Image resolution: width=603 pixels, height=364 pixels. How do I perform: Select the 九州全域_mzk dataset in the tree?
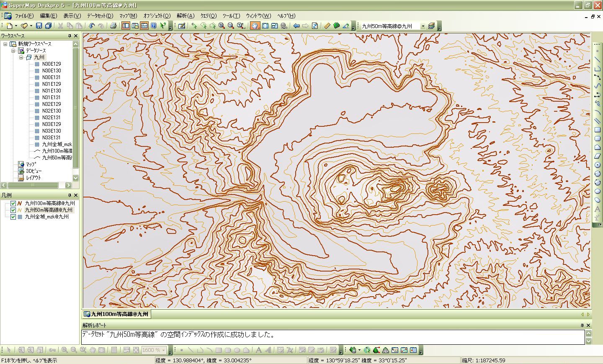(57, 144)
